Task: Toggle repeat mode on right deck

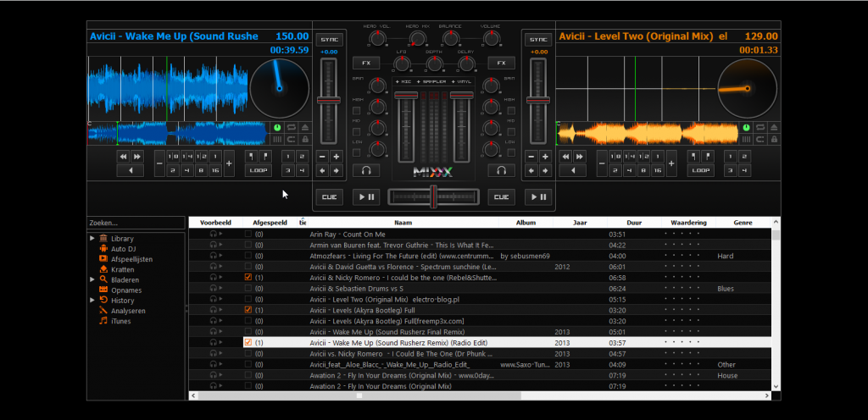Action: pos(759,128)
